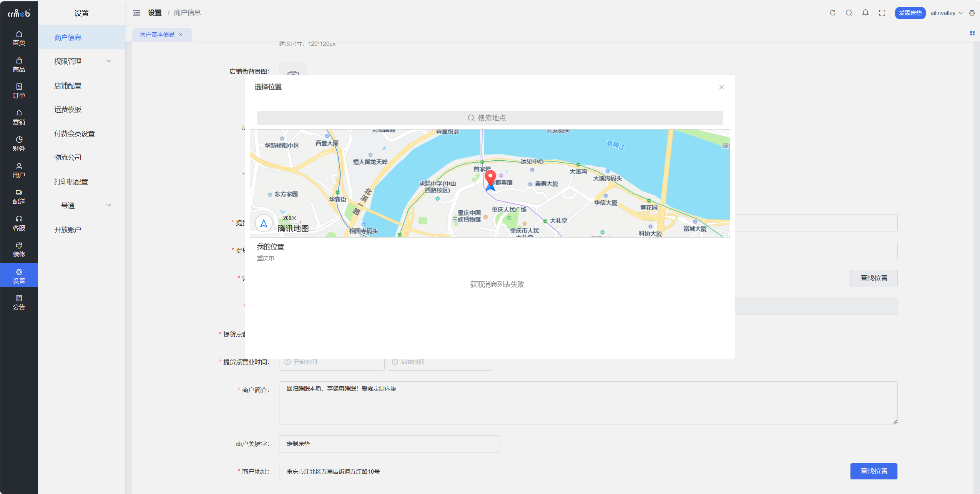Open the gear settings icon top right

[x=972, y=13]
